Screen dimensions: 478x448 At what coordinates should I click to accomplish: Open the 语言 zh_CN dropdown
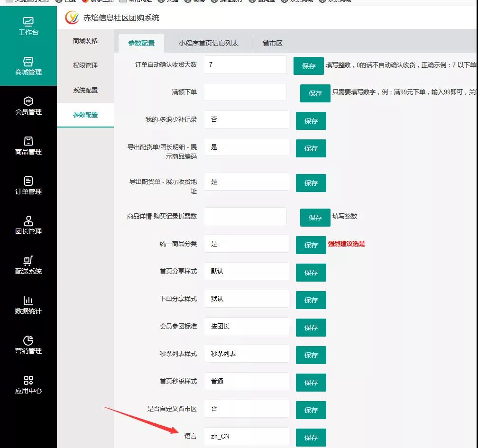tap(247, 437)
